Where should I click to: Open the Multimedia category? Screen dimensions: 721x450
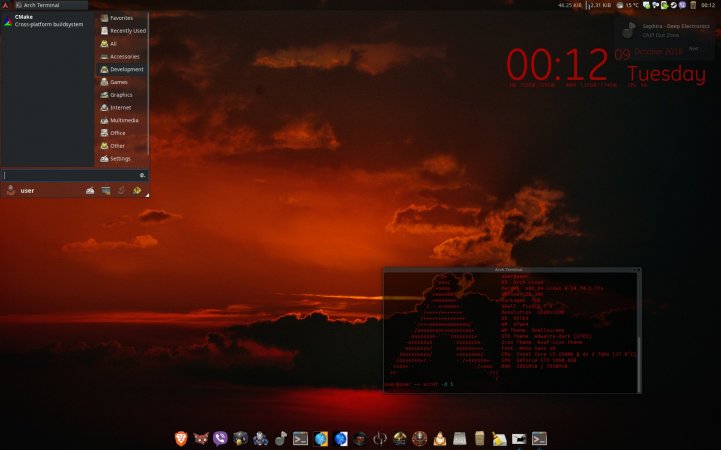[x=122, y=120]
